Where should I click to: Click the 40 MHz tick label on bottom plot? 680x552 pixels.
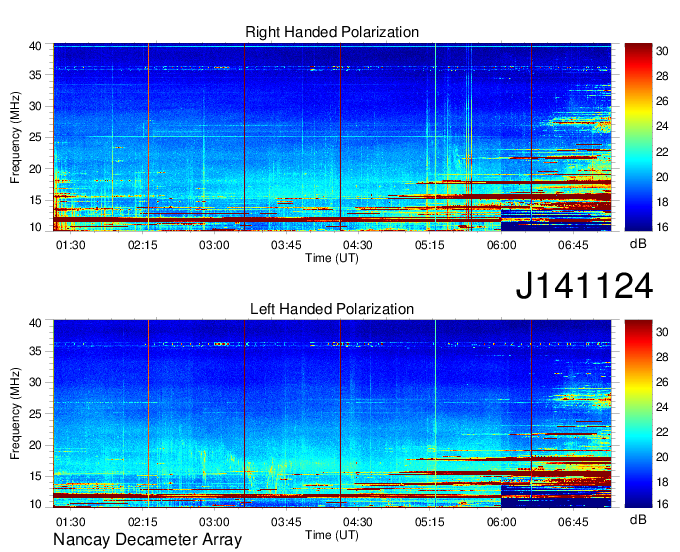(x=35, y=323)
